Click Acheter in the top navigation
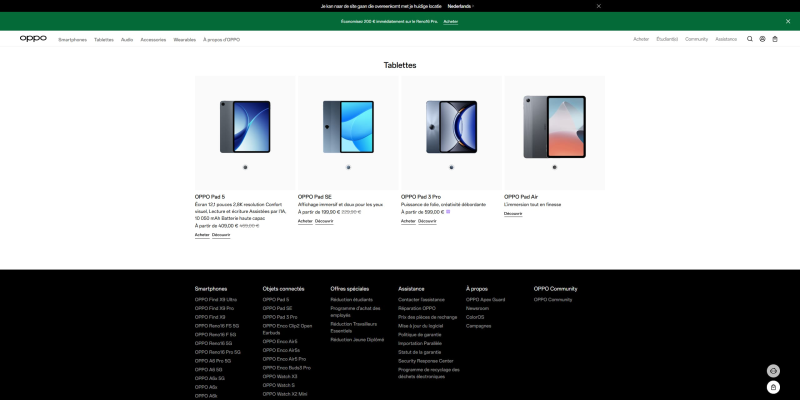 pyautogui.click(x=641, y=39)
